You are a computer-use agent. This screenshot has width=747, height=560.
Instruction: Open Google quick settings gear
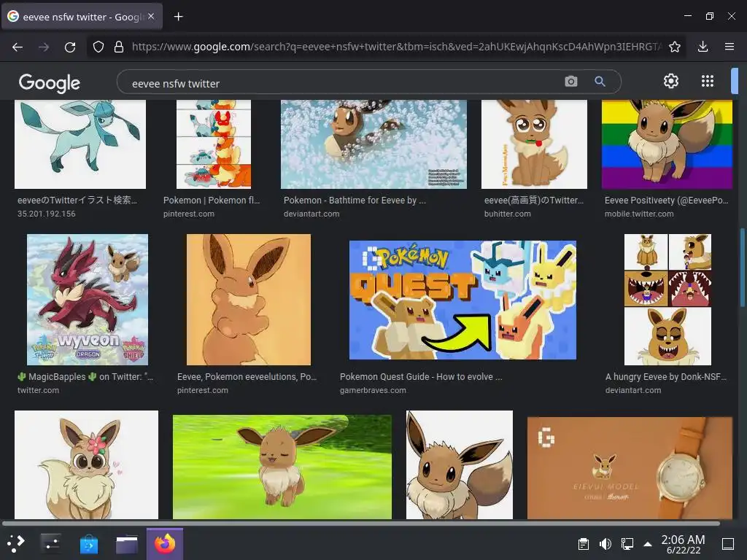click(671, 81)
